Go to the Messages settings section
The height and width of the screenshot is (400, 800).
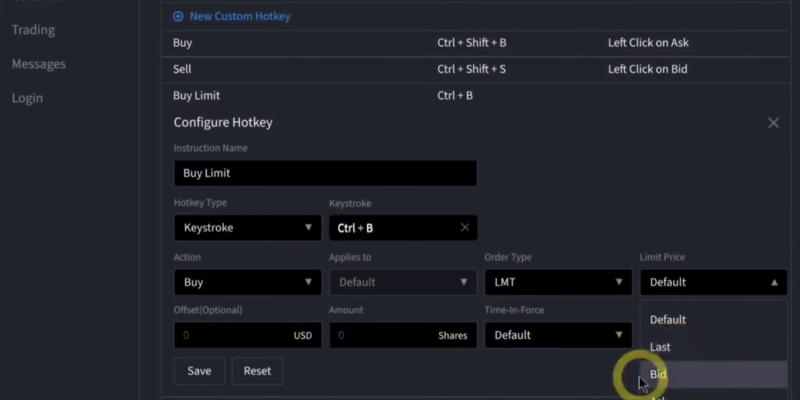point(39,64)
